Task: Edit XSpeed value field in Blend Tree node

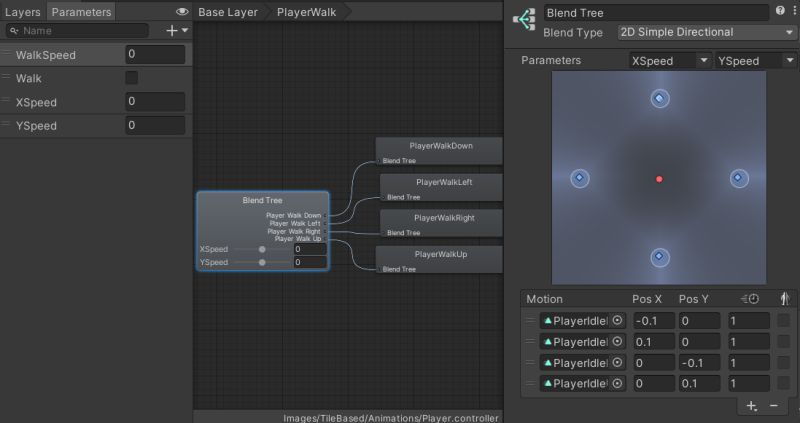Action: [x=310, y=250]
